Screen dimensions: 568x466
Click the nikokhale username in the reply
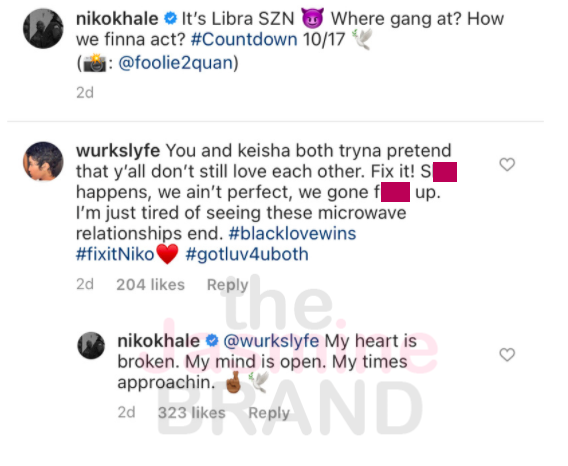click(x=159, y=341)
